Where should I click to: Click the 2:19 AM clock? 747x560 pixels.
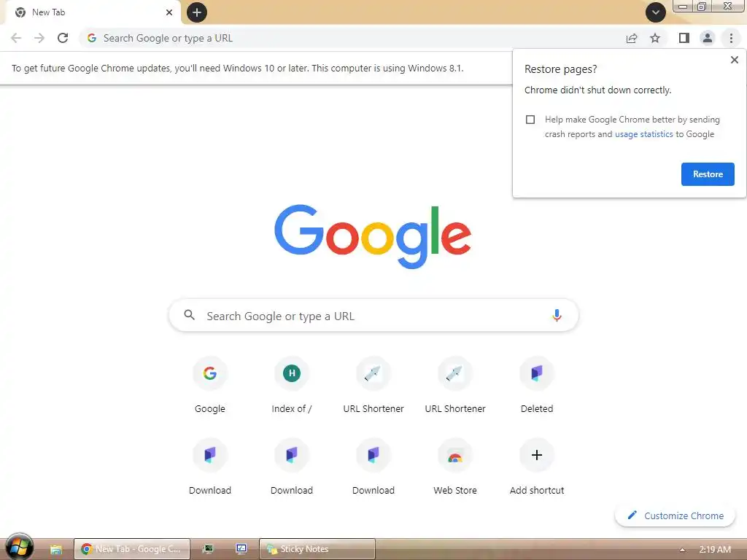coord(715,550)
